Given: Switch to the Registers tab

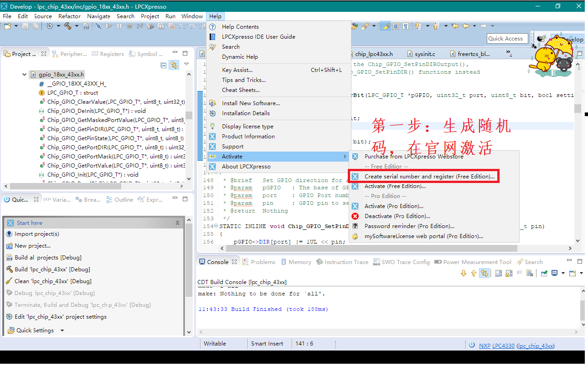Looking at the screenshot, I should point(108,54).
